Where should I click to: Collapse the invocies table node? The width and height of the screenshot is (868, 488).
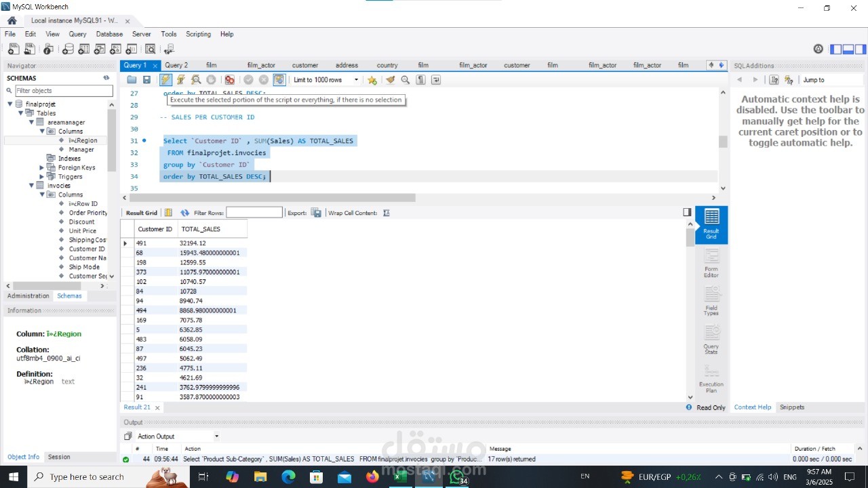click(x=31, y=186)
